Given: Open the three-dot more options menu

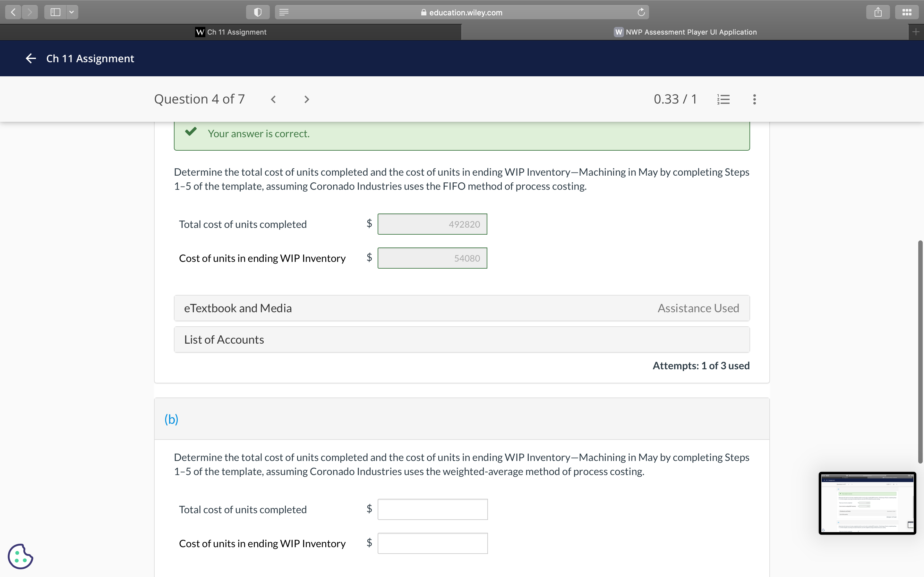Looking at the screenshot, I should pyautogui.click(x=754, y=100).
